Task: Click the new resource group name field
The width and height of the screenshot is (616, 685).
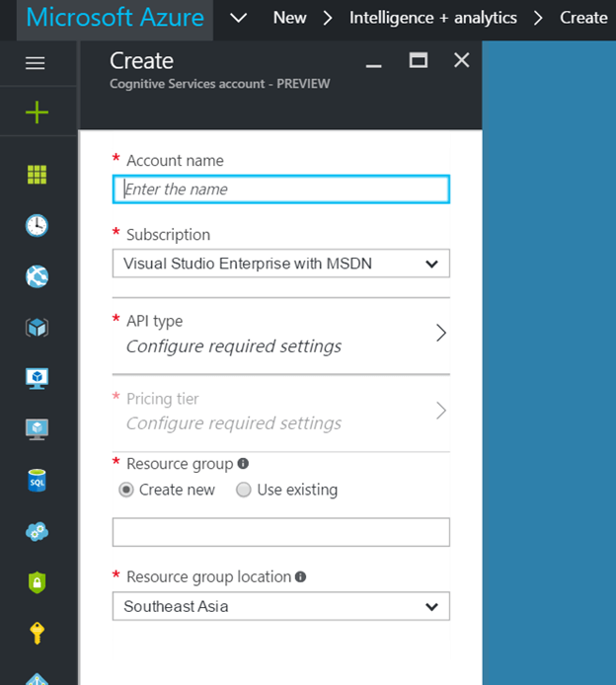Action: tap(281, 532)
